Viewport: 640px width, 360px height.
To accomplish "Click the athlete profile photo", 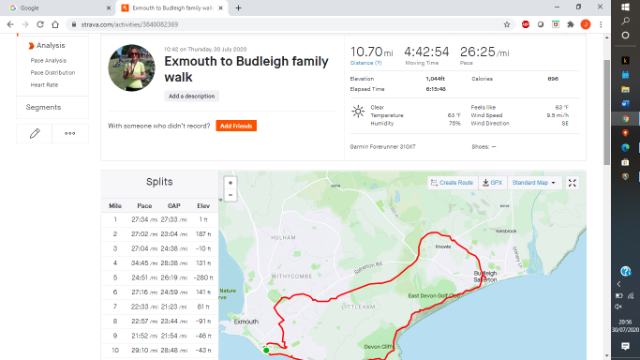I will tap(131, 68).
